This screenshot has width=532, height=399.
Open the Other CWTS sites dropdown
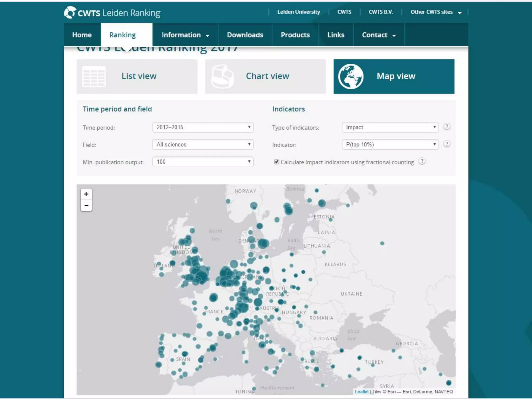[436, 12]
